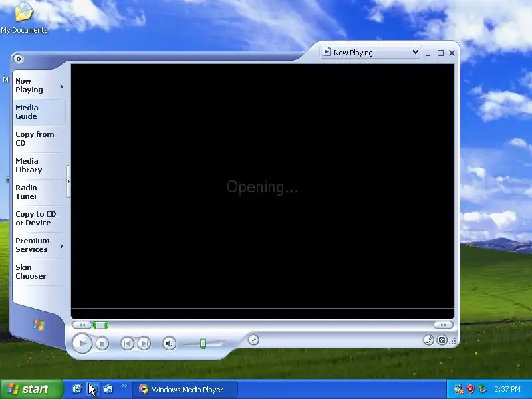This screenshot has height=399, width=532.
Task: Click the seek bar green handle
Action: click(x=101, y=325)
